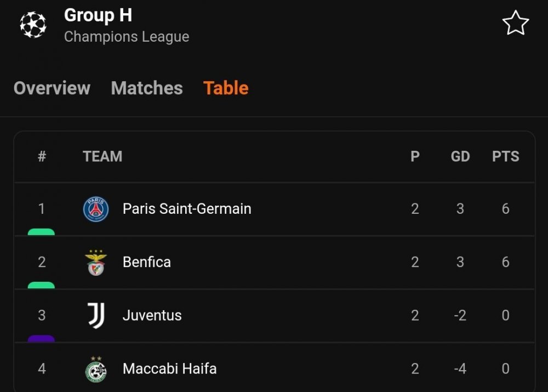Click the Paris Saint-Germain crest
This screenshot has height=392, width=548.
click(x=96, y=209)
